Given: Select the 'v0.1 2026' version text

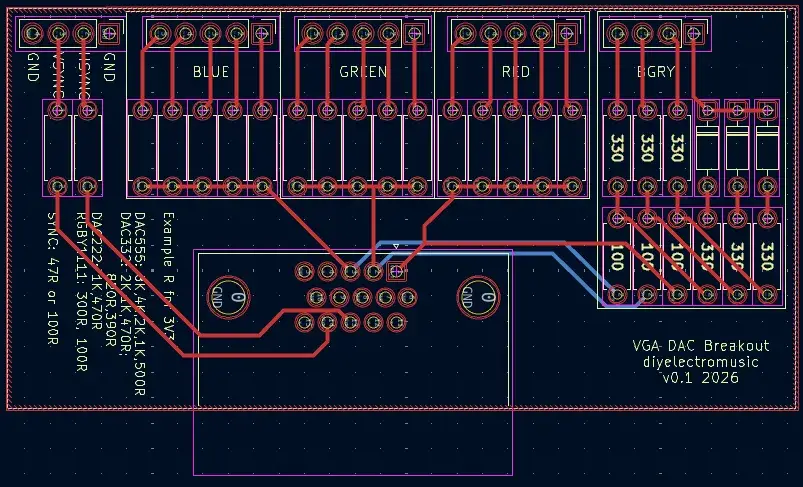Looking at the screenshot, I should pyautogui.click(x=701, y=378).
